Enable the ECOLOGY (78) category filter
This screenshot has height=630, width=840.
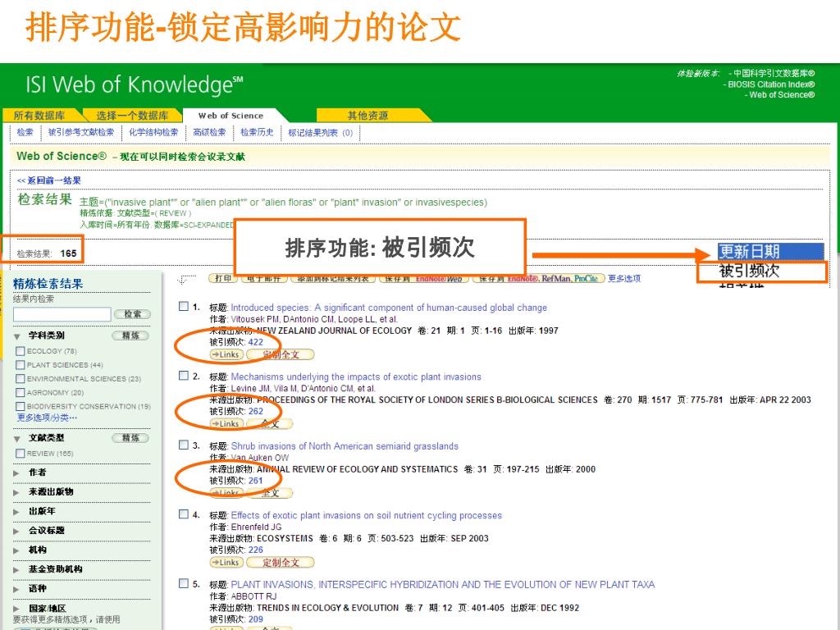click(21, 351)
